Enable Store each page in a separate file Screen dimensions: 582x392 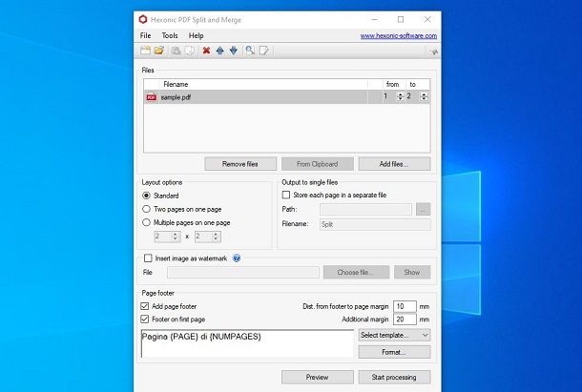[286, 195]
